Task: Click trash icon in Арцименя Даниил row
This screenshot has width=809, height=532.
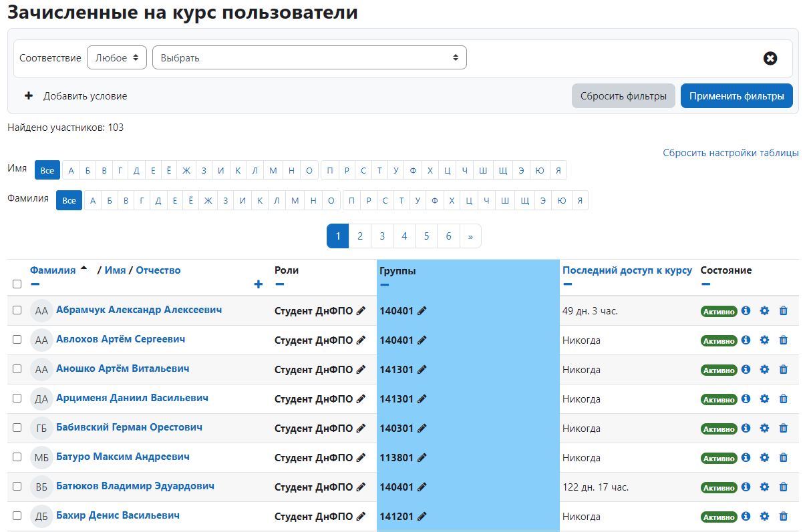Action: 784,399
